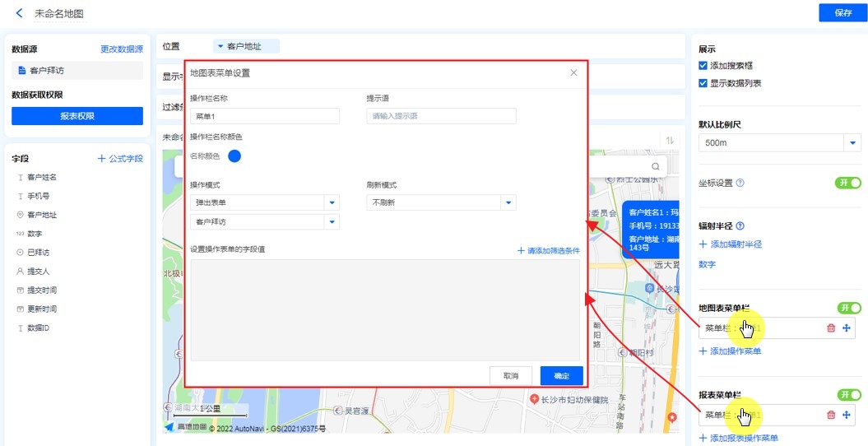Image resolution: width=868 pixels, height=446 pixels.
Task: Click move handle of 地图表菜单栏 item
Action: tap(846, 328)
